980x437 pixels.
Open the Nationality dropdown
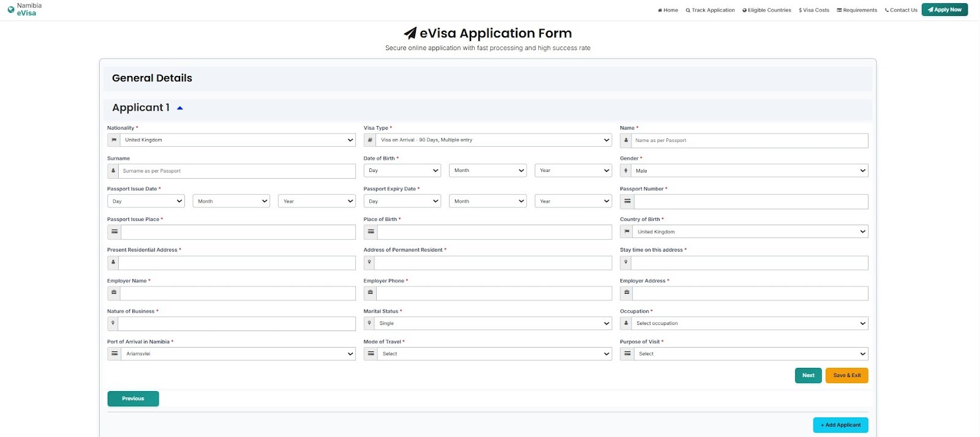click(x=237, y=140)
